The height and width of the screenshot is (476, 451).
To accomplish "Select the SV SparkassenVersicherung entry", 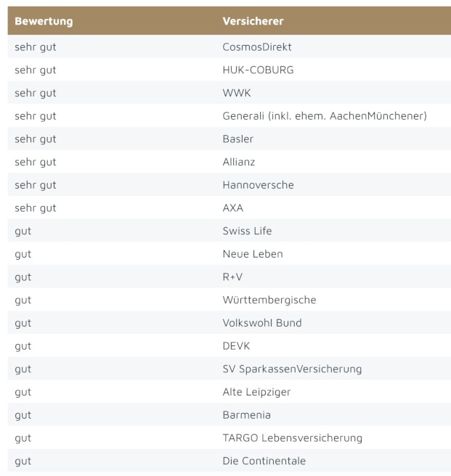I will tap(291, 369).
